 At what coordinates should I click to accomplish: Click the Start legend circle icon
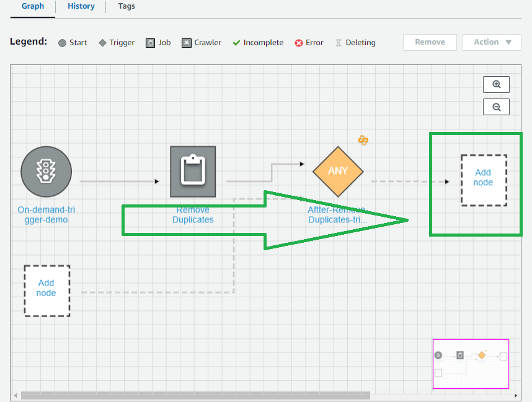click(62, 43)
